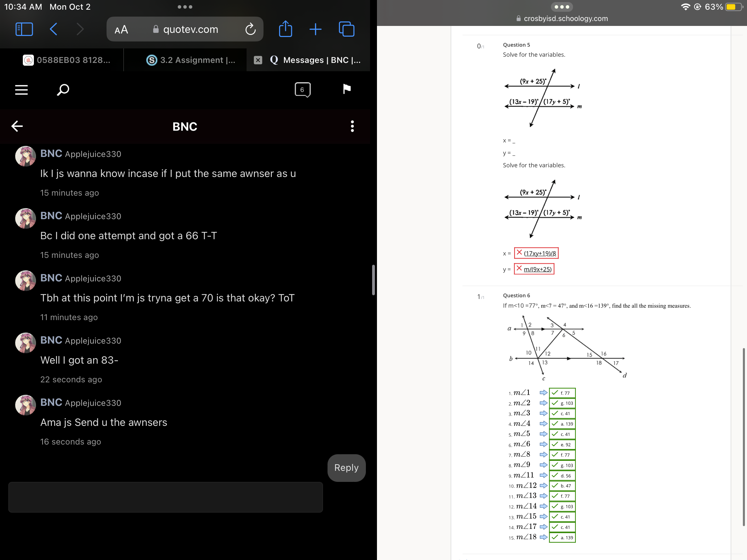This screenshot has height=560, width=747.
Task: Click the m∠14 answer box g. 103
Action: pos(562,506)
